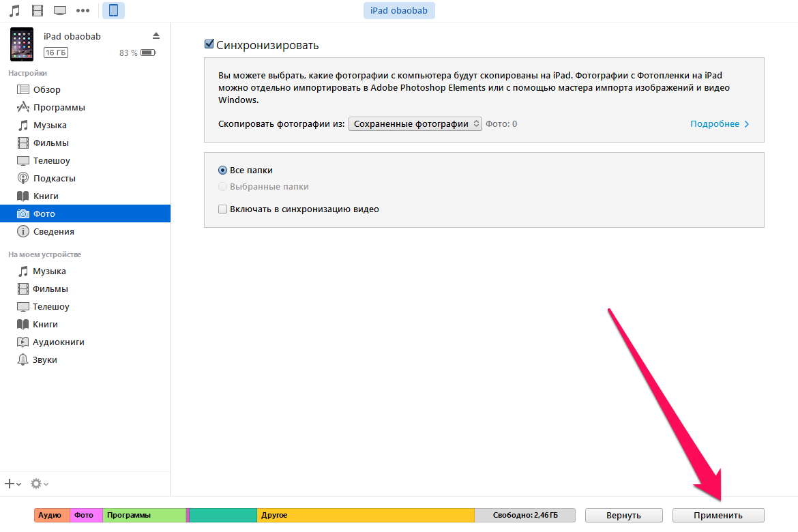Click the yellow Другое storage segment
The image size is (798, 532).
click(x=365, y=516)
